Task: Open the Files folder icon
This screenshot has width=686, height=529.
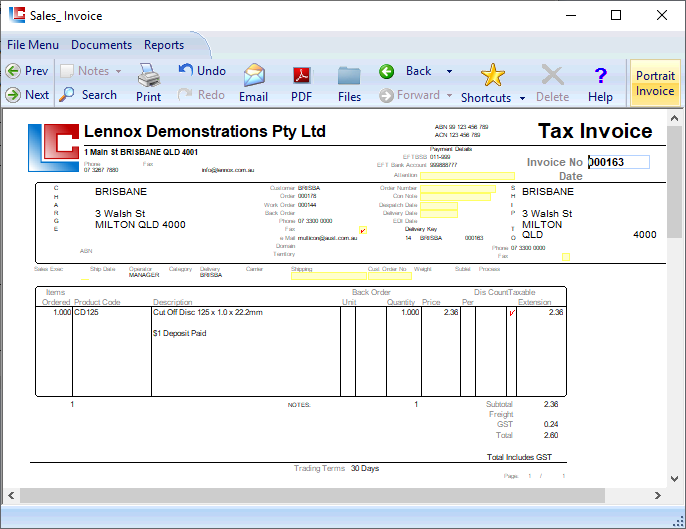Action: pos(349,76)
